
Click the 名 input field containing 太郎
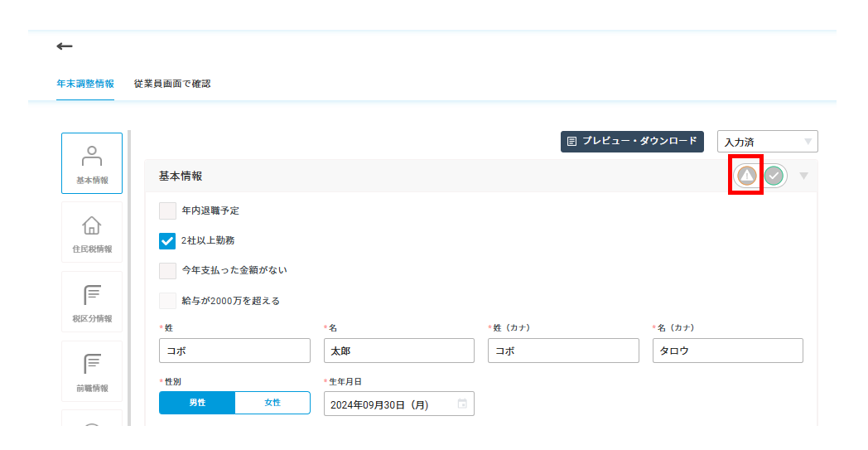click(x=399, y=351)
